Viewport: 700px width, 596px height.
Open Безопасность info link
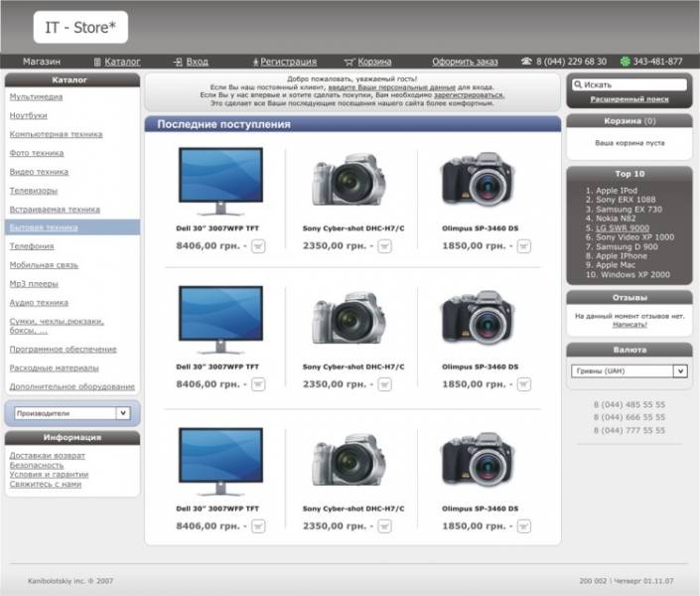(37, 465)
